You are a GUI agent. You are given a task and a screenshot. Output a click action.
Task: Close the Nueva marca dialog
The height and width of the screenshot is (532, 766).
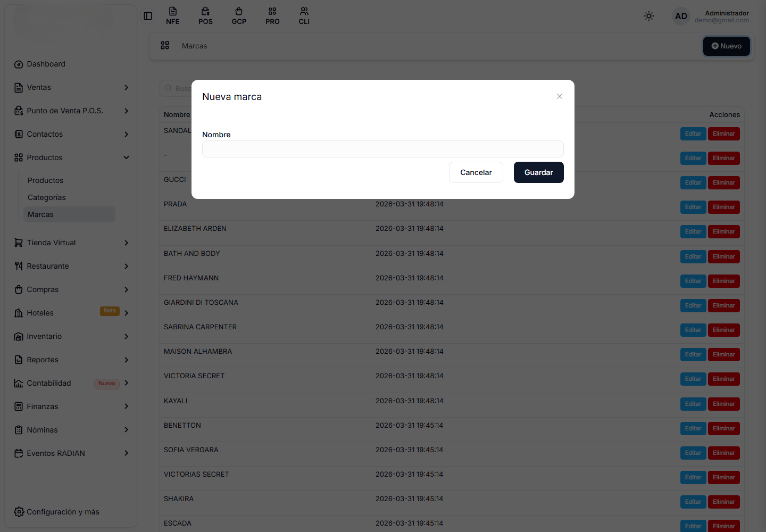point(560,96)
